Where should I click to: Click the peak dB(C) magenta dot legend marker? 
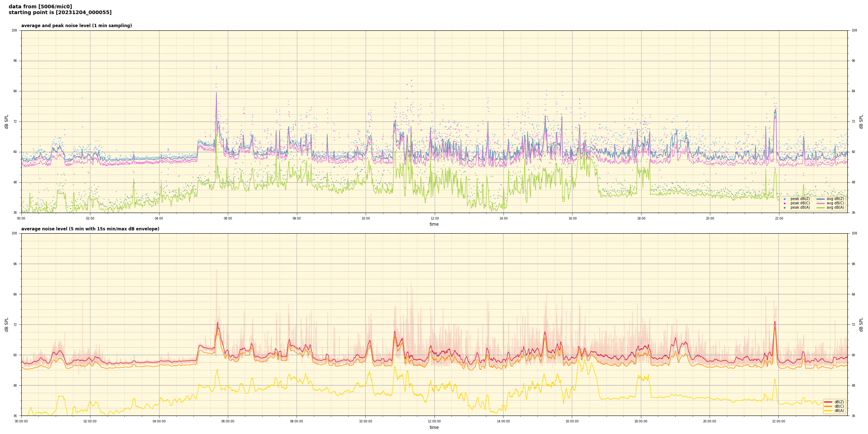click(x=784, y=203)
